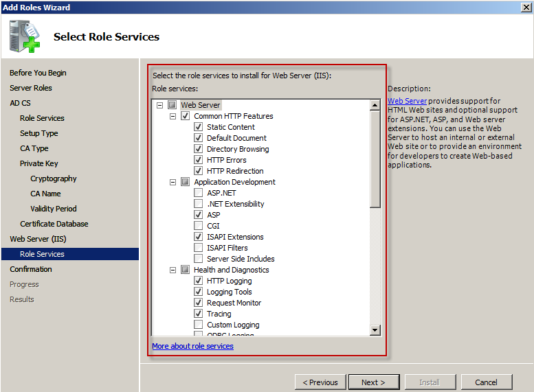Tick the Custom Logging checkbox
Screen dimensions: 534x392
[x=199, y=325]
